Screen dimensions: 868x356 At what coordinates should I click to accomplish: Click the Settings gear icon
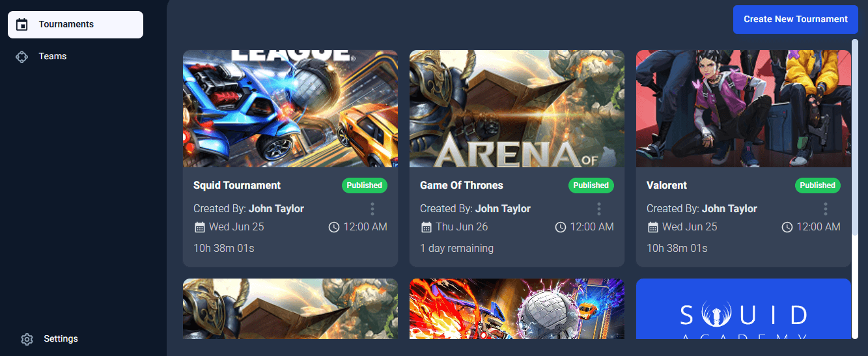(27, 339)
